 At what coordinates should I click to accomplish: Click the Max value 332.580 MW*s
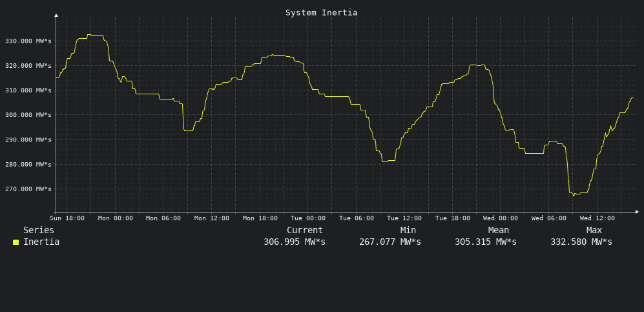pyautogui.click(x=581, y=242)
